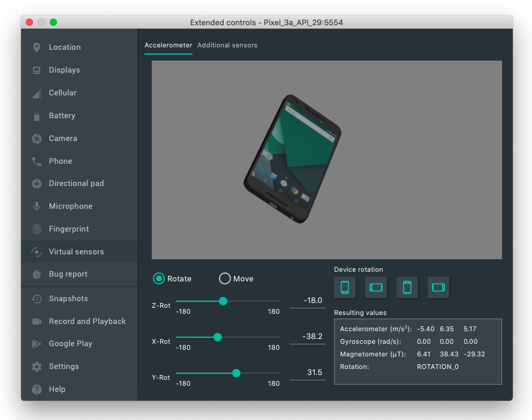The height and width of the screenshot is (420, 532).
Task: Select the Fingerprint icon
Action: [x=37, y=229]
